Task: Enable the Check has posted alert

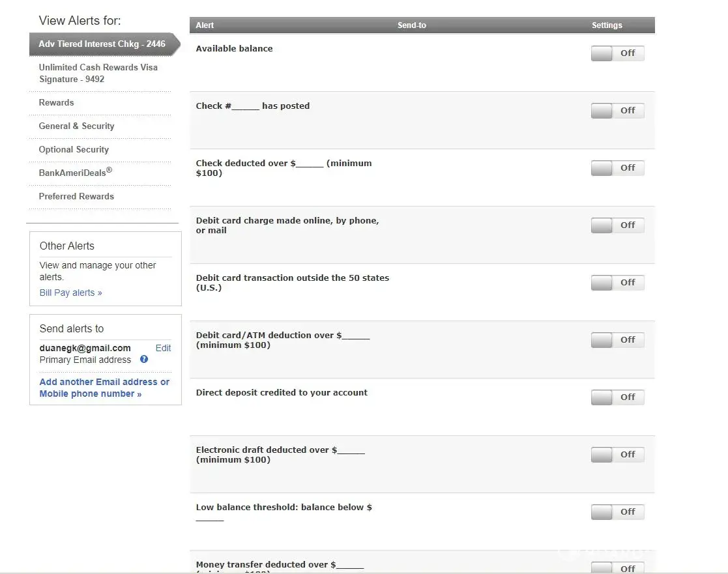Action: pyautogui.click(x=617, y=111)
